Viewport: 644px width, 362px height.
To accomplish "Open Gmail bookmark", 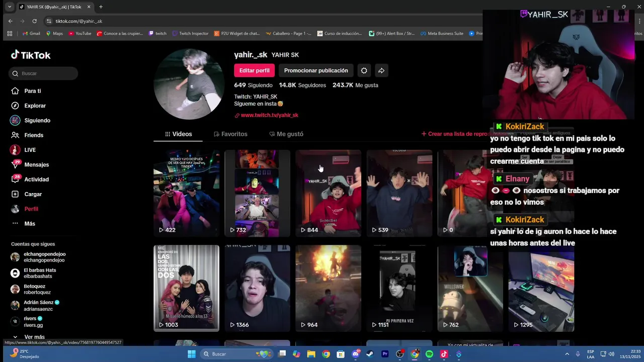I will (x=31, y=34).
